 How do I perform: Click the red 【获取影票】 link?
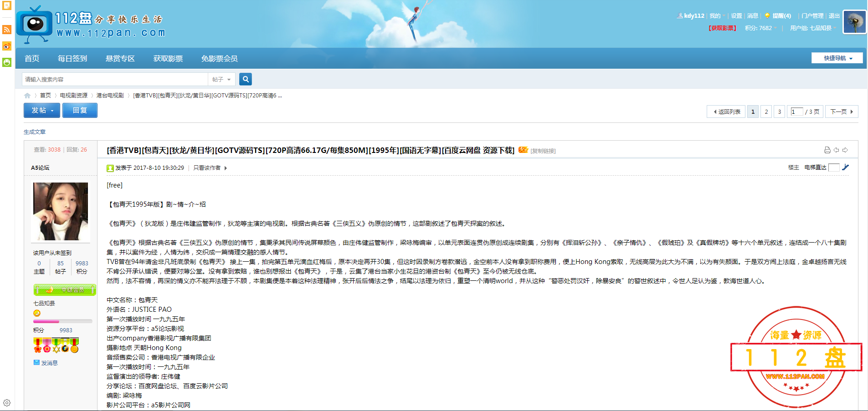coord(722,28)
